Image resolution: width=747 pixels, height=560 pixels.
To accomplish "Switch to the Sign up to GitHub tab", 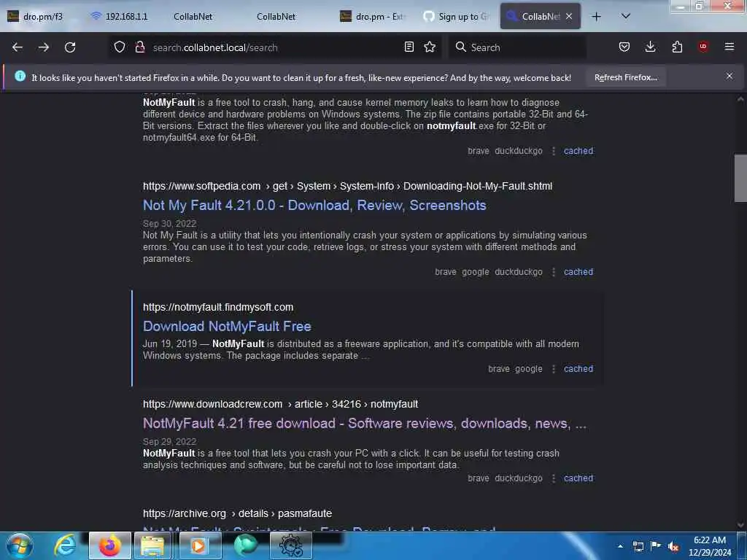I will [x=457, y=16].
